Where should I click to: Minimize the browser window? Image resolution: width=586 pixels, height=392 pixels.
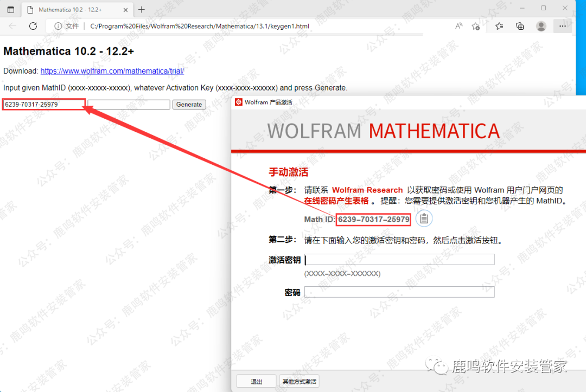coord(522,8)
